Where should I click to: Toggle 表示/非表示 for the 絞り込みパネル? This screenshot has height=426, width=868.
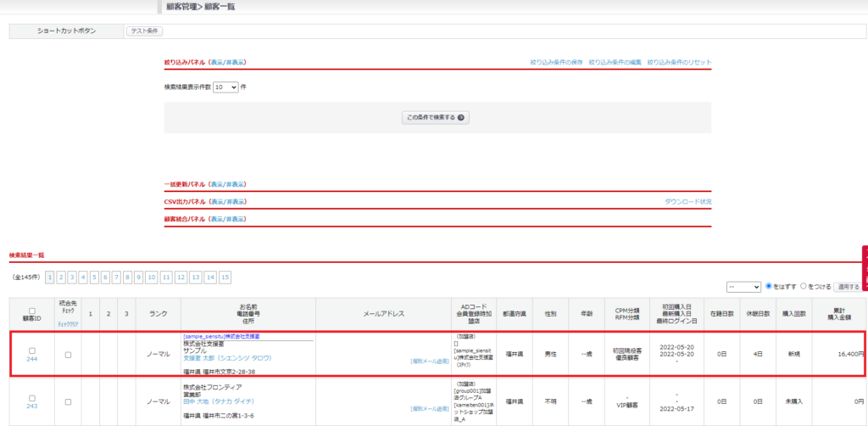click(228, 62)
